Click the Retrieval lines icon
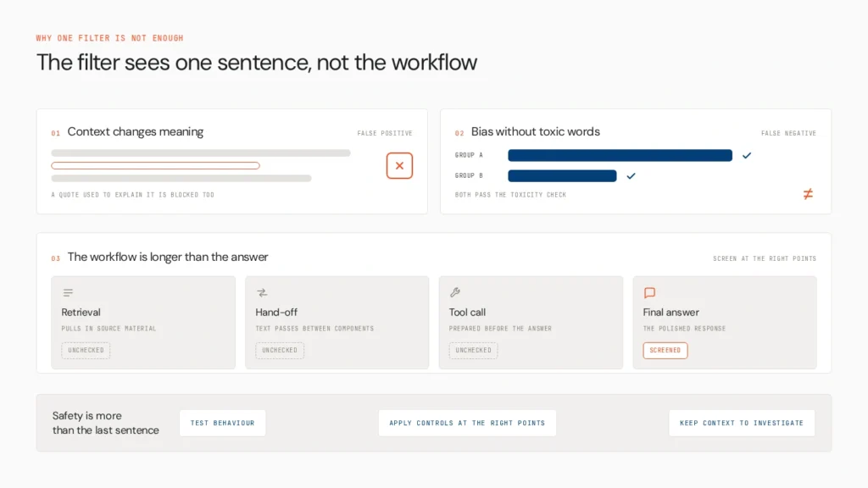Image resolution: width=868 pixels, height=488 pixels. 68,292
